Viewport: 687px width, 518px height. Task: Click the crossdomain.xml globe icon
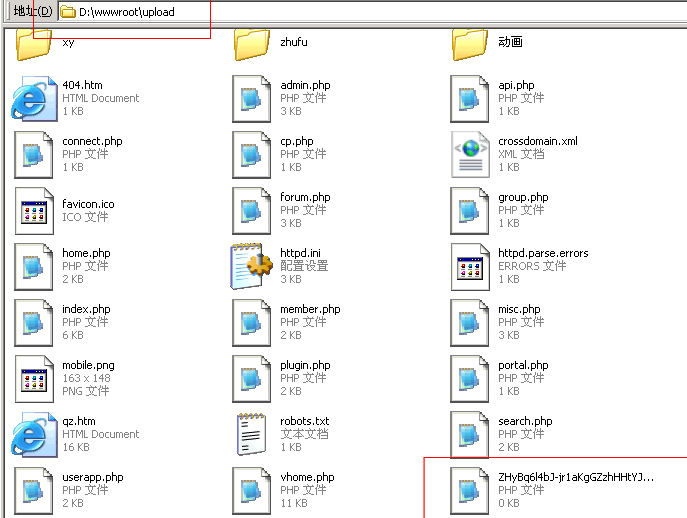point(471,154)
